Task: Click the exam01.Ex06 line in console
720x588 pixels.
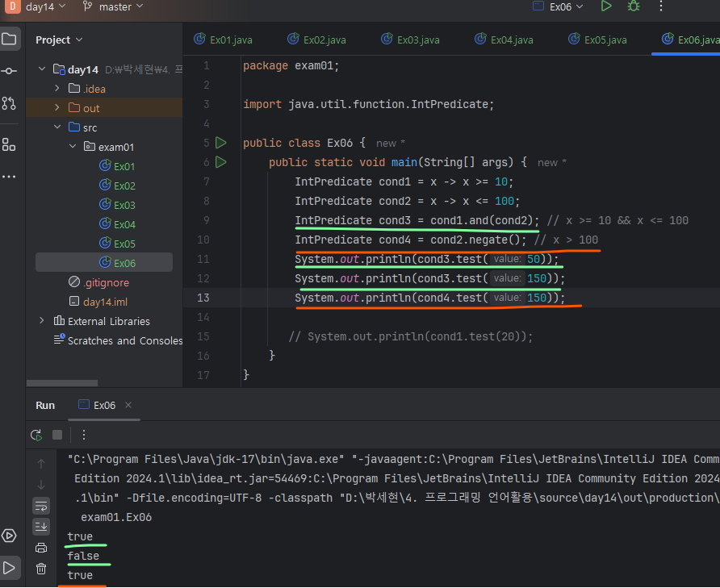Action: pyautogui.click(x=116, y=517)
